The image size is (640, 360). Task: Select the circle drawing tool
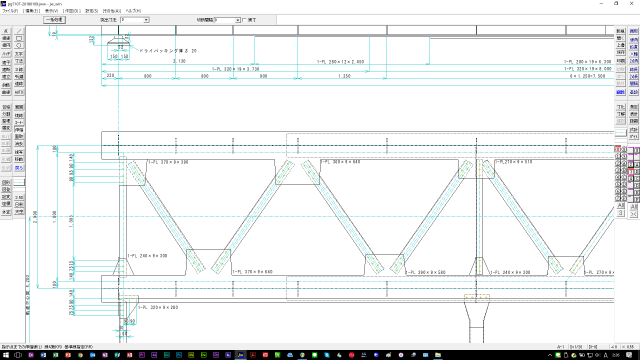pos(19,46)
